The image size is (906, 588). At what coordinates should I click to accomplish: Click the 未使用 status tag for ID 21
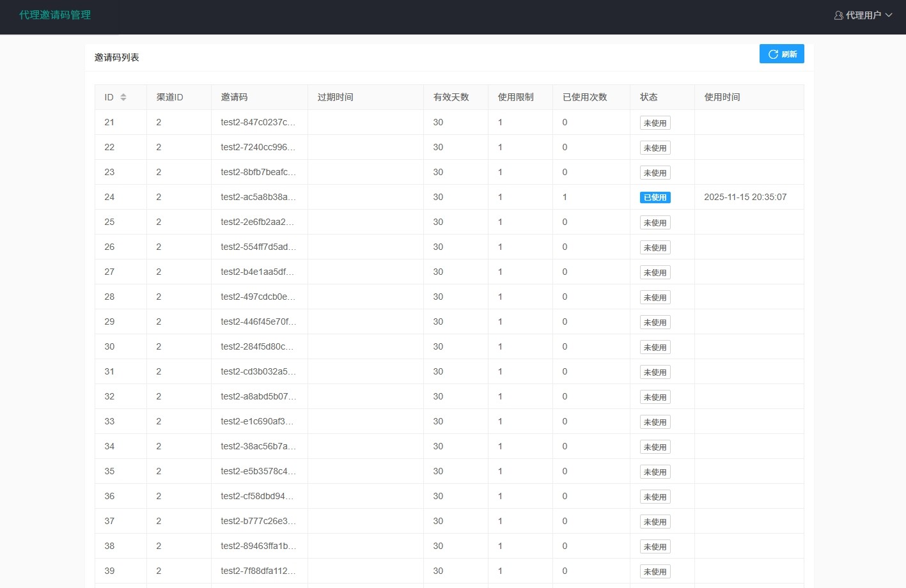(655, 123)
